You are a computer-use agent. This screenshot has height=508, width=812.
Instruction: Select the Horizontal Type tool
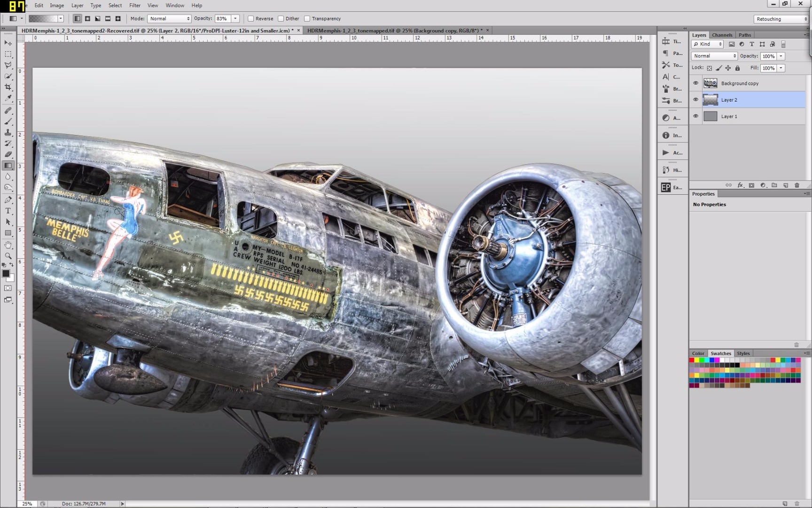(x=8, y=211)
